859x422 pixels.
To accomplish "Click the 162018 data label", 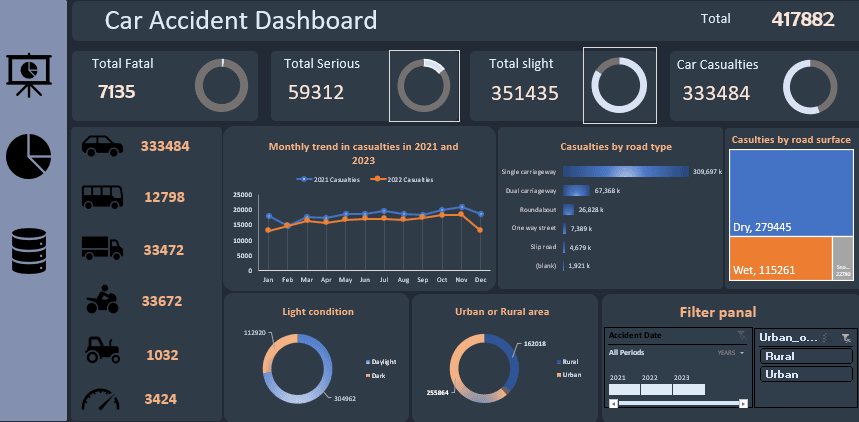I will [534, 343].
